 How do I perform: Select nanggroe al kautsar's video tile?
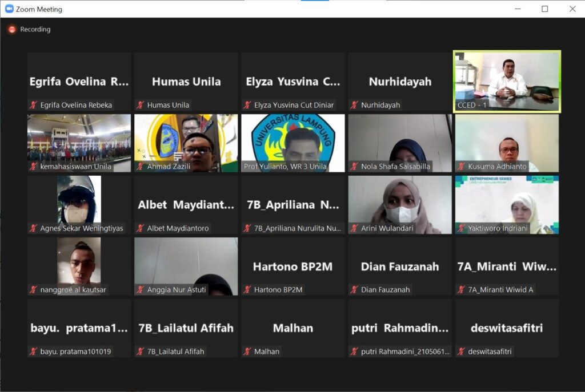[79, 266]
